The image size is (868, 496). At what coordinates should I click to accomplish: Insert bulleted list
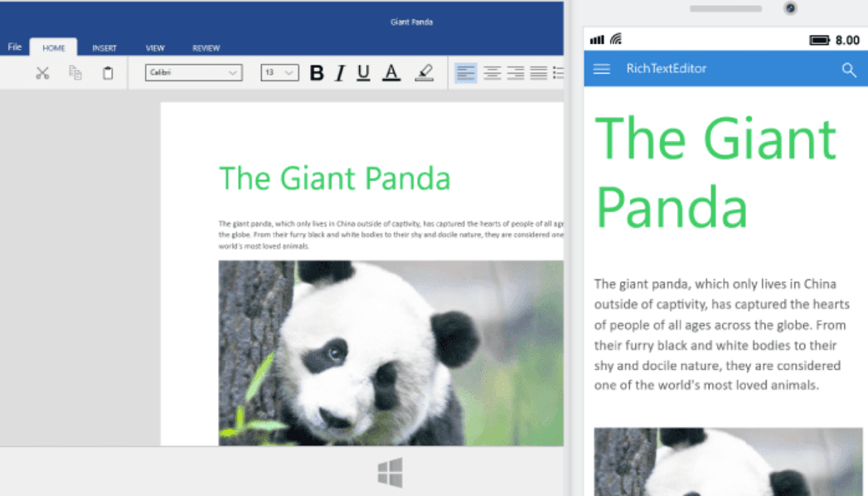click(558, 72)
